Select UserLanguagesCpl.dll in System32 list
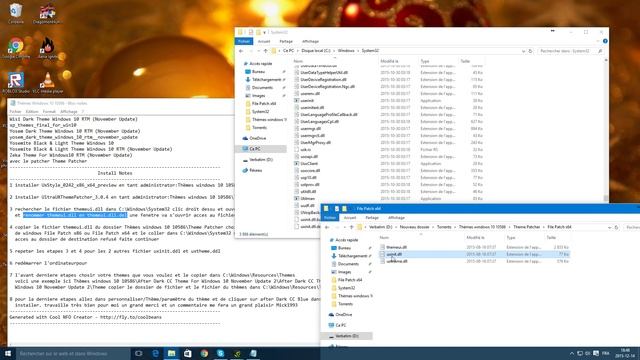 point(319,122)
